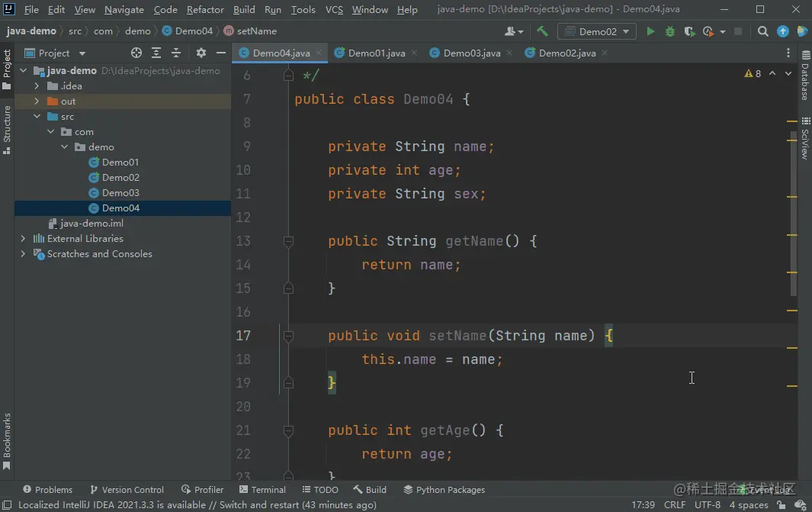
Task: Open editor tabs more options menu
Action: [788, 53]
